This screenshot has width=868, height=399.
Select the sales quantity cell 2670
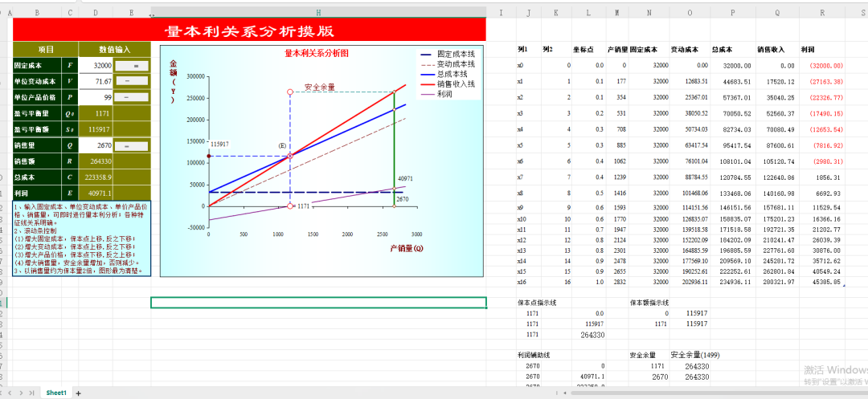click(x=96, y=146)
